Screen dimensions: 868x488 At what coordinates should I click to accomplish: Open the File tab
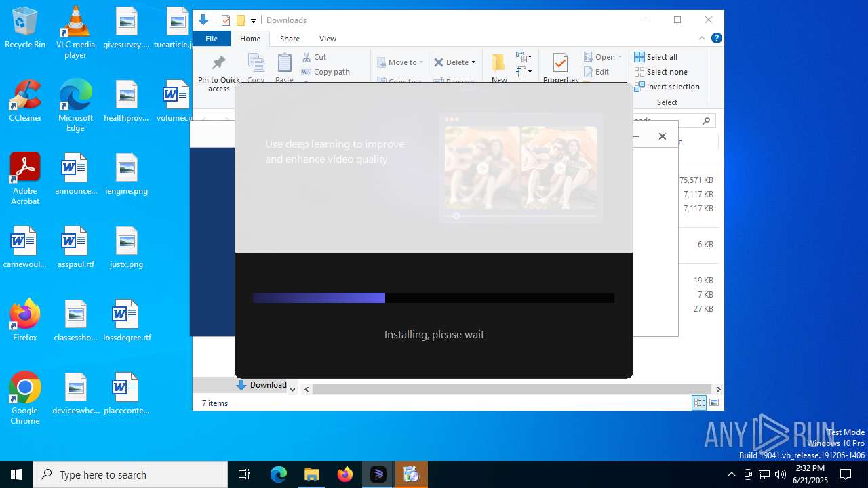tap(212, 39)
